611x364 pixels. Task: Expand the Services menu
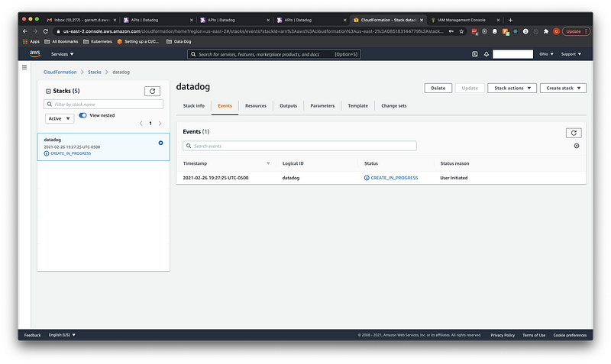pos(63,54)
